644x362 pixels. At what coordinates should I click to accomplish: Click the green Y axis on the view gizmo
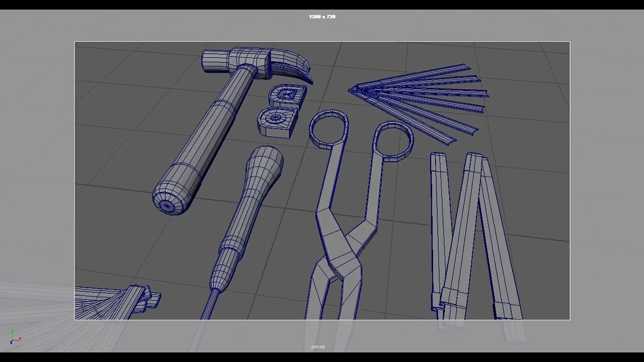pyautogui.click(x=12, y=332)
